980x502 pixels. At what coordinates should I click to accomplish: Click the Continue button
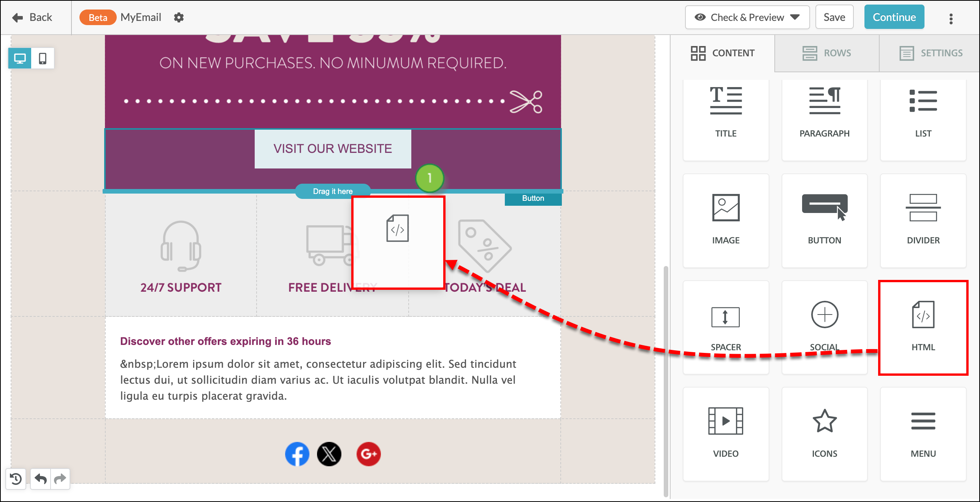[x=894, y=17]
